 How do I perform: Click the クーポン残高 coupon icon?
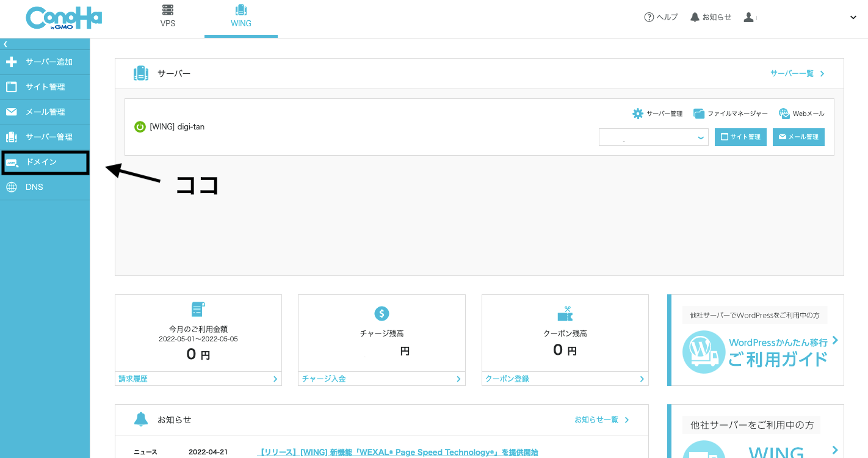coord(565,314)
